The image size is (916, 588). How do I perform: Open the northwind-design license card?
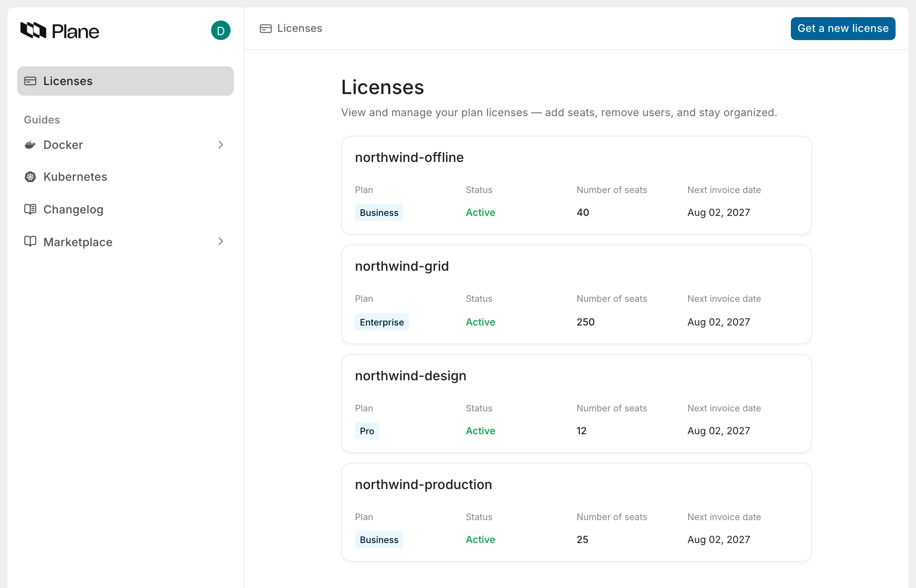pyautogui.click(x=577, y=404)
